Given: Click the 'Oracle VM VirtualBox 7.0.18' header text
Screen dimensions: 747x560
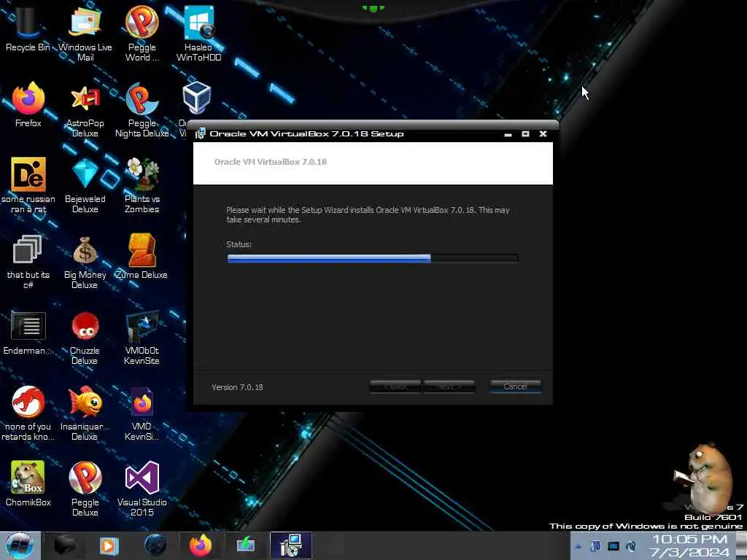Looking at the screenshot, I should [271, 162].
